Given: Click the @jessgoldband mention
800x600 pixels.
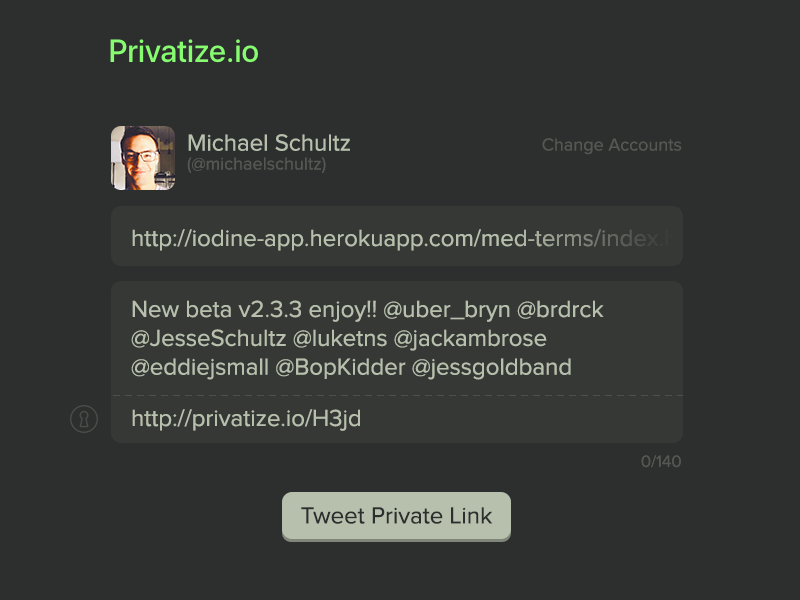Looking at the screenshot, I should [494, 367].
